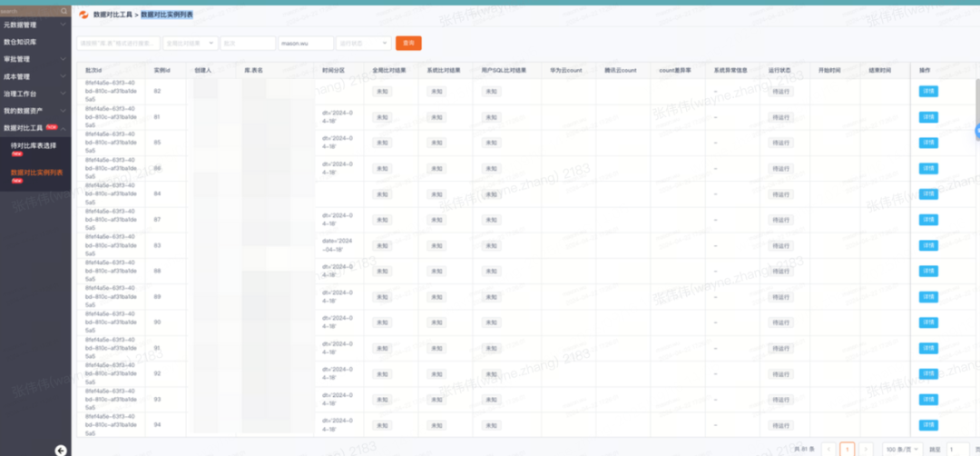Open 待对比库表选择 menu item
This screenshot has height=456, width=980.
(x=33, y=145)
